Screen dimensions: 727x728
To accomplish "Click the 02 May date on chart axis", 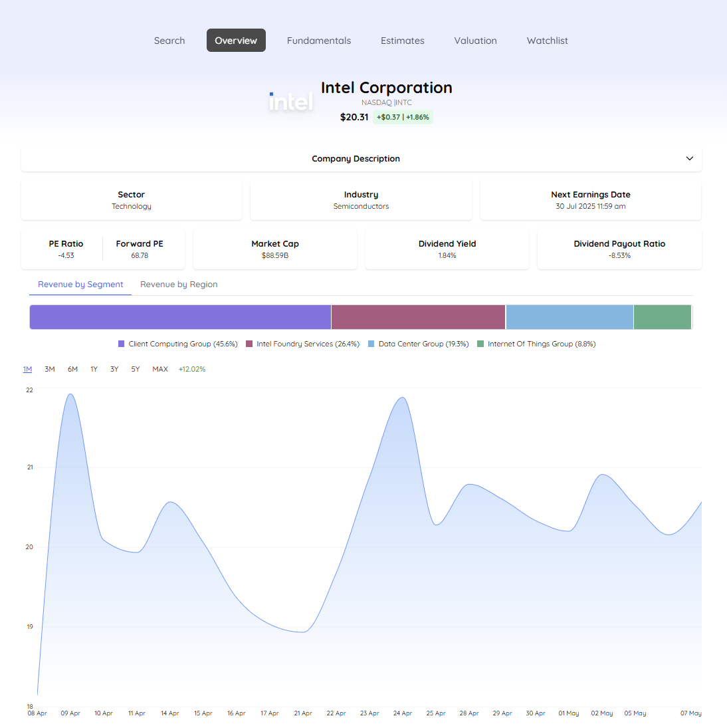I will [601, 713].
